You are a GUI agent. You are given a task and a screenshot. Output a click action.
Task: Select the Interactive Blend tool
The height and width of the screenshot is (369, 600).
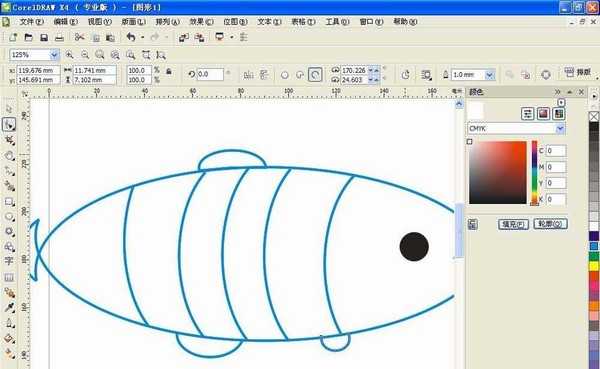[9, 293]
